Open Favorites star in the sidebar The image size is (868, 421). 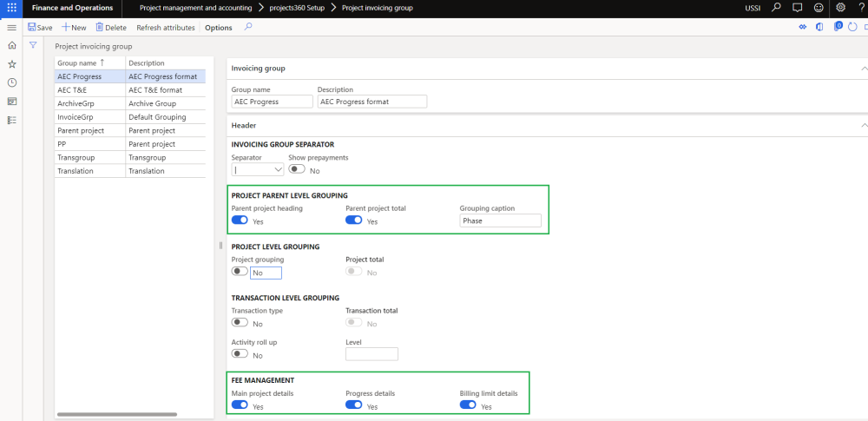pyautogui.click(x=11, y=64)
